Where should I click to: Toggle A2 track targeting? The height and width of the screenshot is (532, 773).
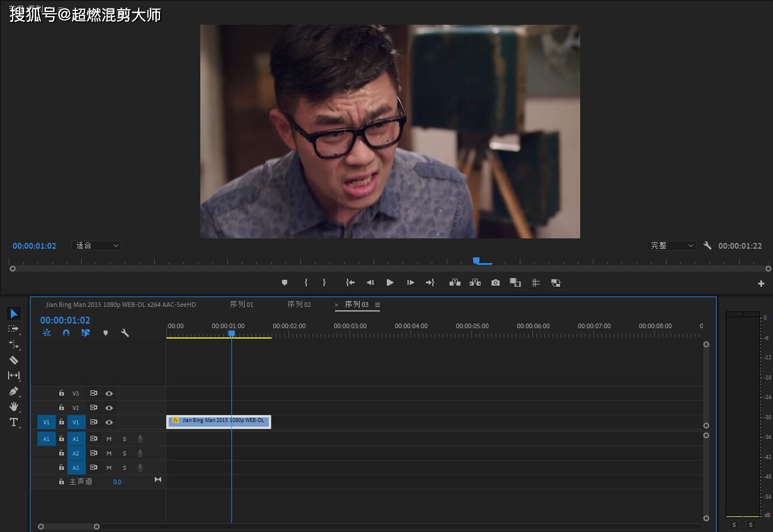pyautogui.click(x=75, y=453)
